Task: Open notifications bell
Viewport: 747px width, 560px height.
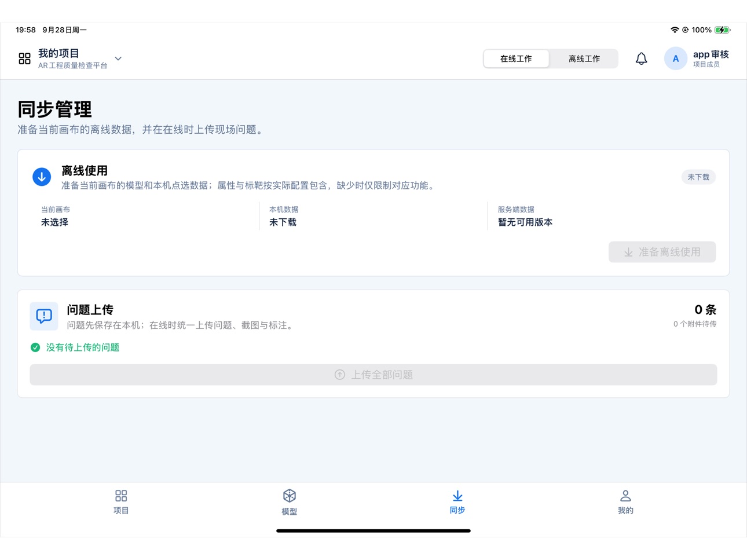Action: (x=641, y=58)
